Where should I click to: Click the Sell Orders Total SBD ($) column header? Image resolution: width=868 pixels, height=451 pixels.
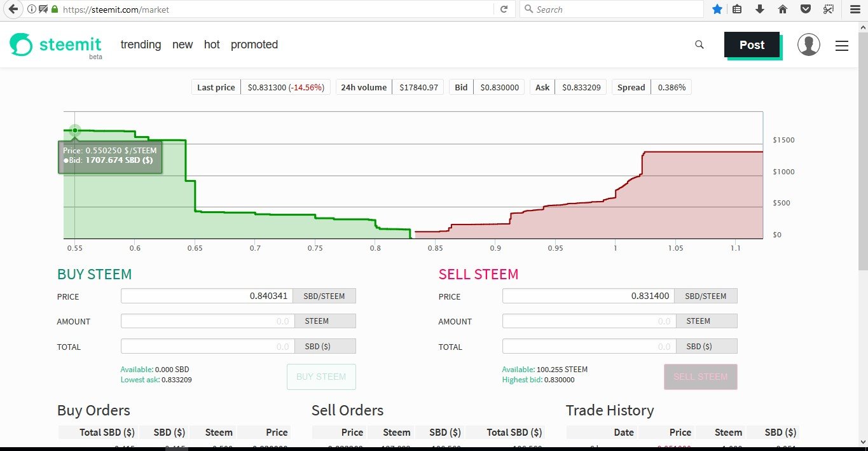click(x=514, y=433)
